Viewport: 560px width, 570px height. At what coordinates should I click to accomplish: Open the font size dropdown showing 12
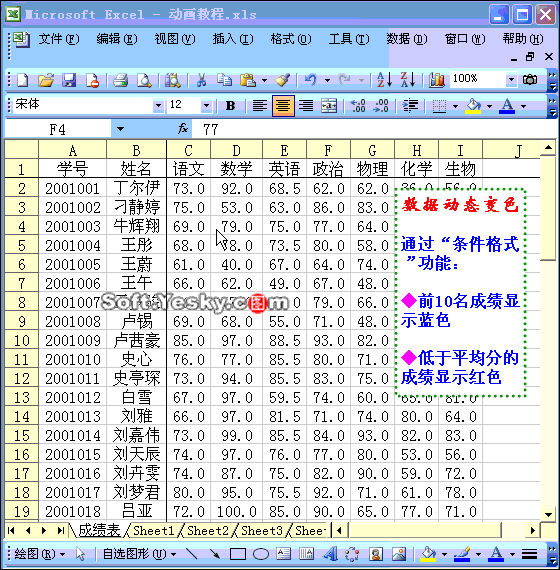pyautogui.click(x=206, y=106)
